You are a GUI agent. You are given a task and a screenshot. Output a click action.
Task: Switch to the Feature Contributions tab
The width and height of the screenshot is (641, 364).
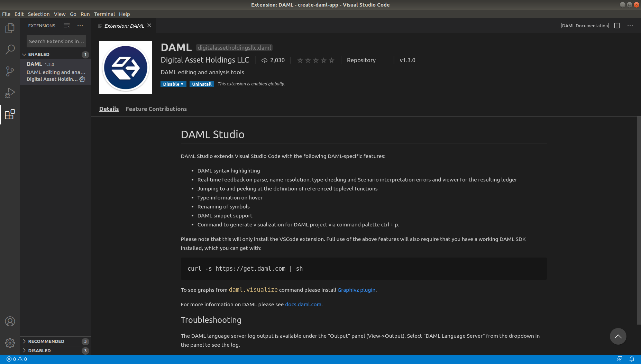[x=156, y=109]
